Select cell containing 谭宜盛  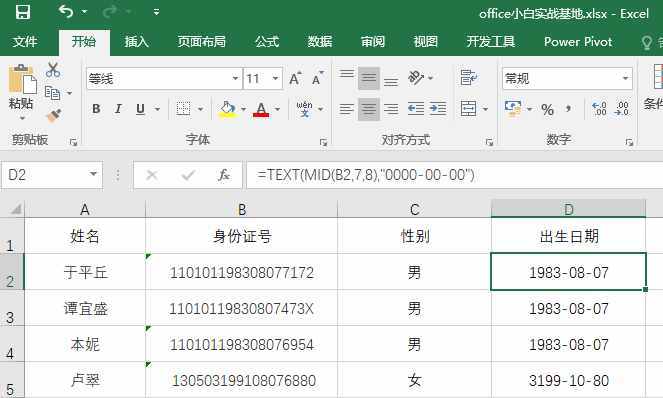[x=85, y=308]
